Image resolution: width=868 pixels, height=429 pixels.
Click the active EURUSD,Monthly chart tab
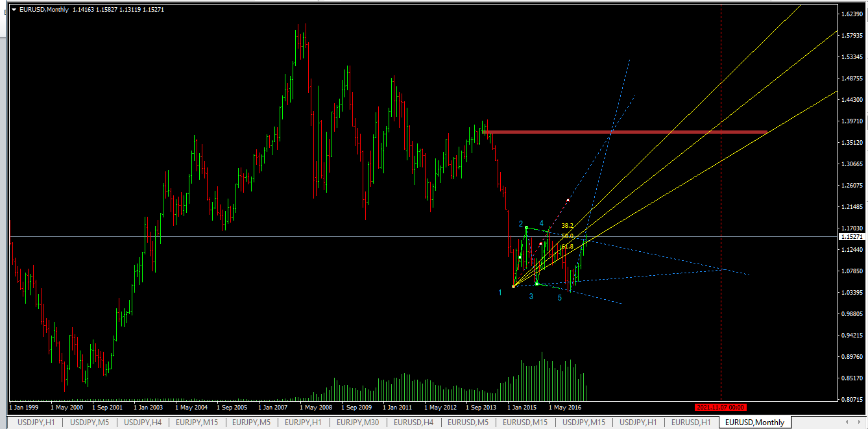click(754, 423)
